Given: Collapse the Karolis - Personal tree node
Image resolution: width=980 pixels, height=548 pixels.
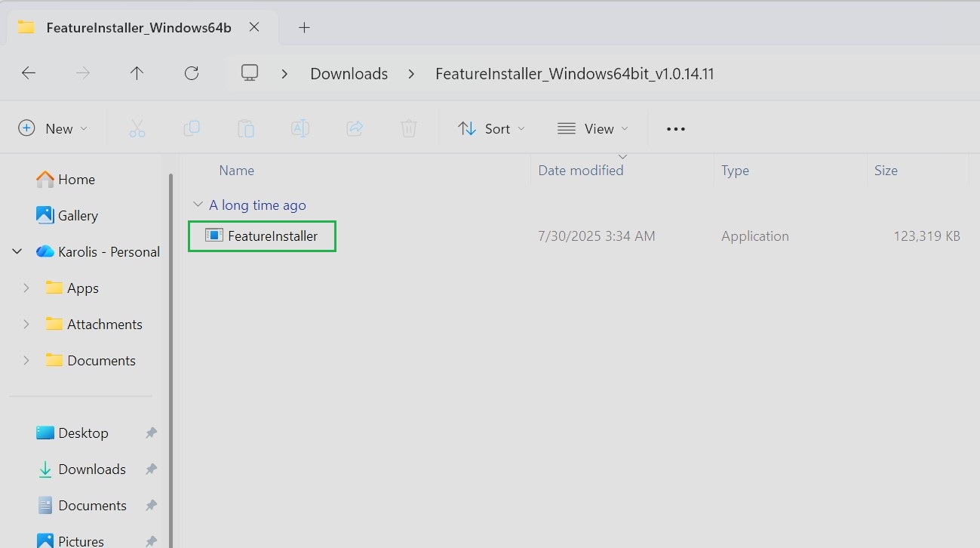Looking at the screenshot, I should [x=17, y=252].
